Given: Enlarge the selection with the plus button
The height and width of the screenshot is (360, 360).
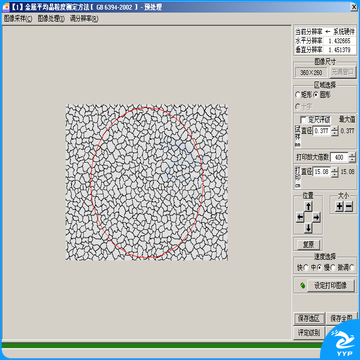Looking at the screenshot, I should pos(339,207).
